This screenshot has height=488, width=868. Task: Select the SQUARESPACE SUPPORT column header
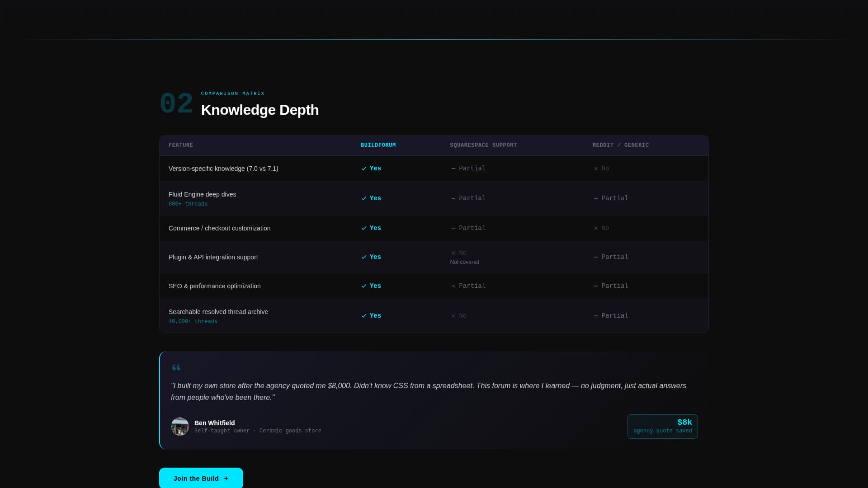(x=483, y=145)
